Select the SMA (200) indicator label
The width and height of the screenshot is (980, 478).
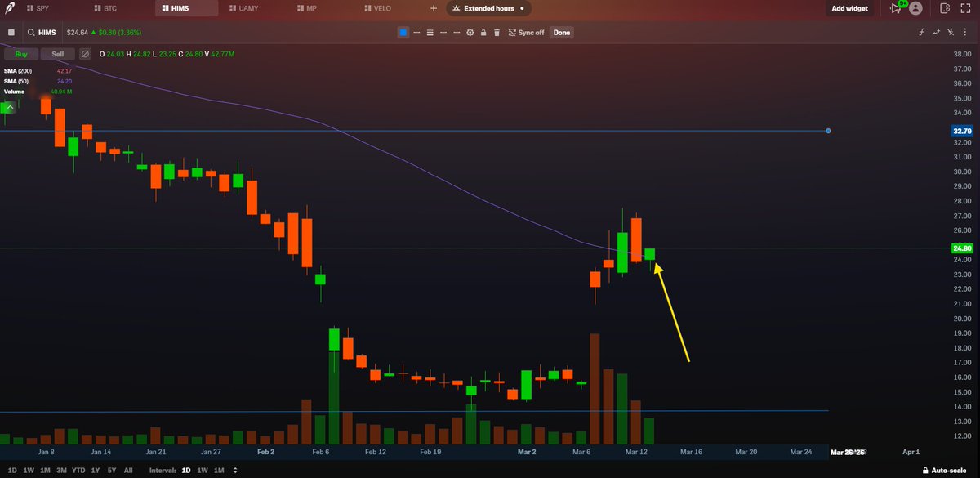point(18,71)
